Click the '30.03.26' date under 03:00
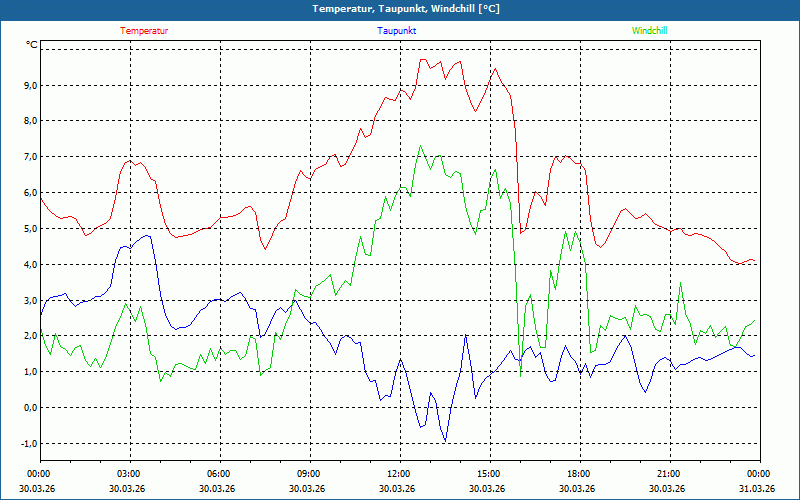This screenshot has width=800, height=500. (x=127, y=488)
